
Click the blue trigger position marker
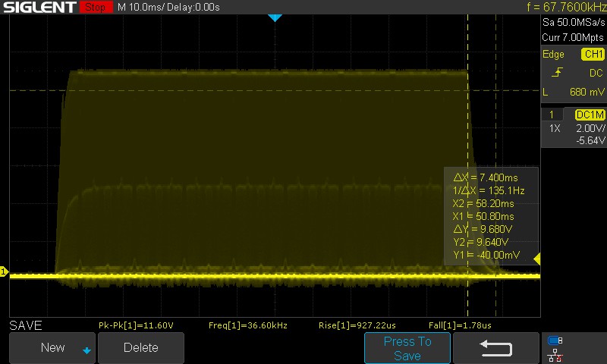coord(275,17)
